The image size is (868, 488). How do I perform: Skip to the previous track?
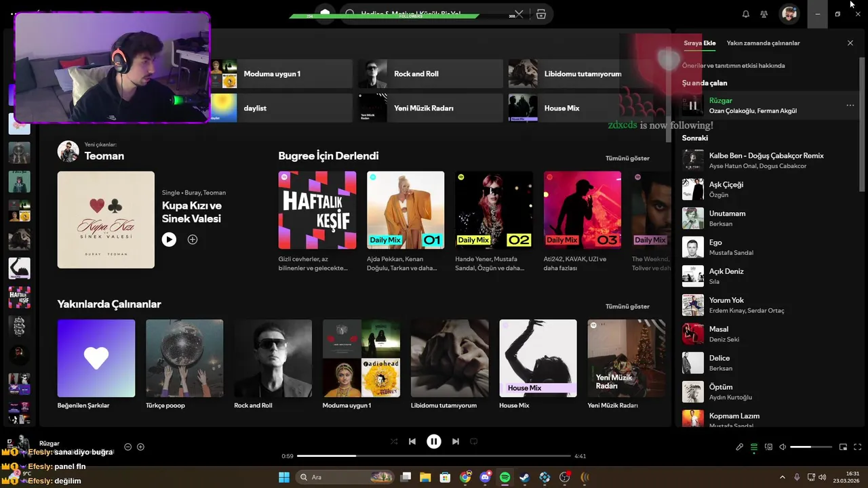pos(412,441)
